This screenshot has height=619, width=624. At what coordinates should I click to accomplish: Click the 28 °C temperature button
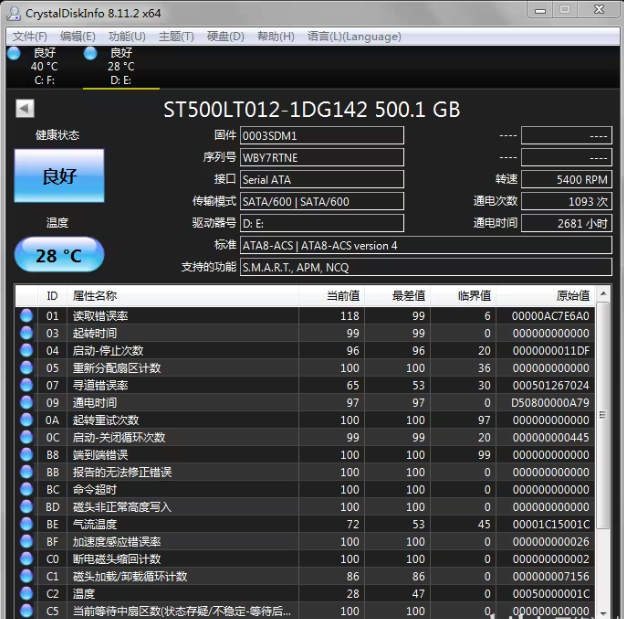pyautogui.click(x=59, y=255)
